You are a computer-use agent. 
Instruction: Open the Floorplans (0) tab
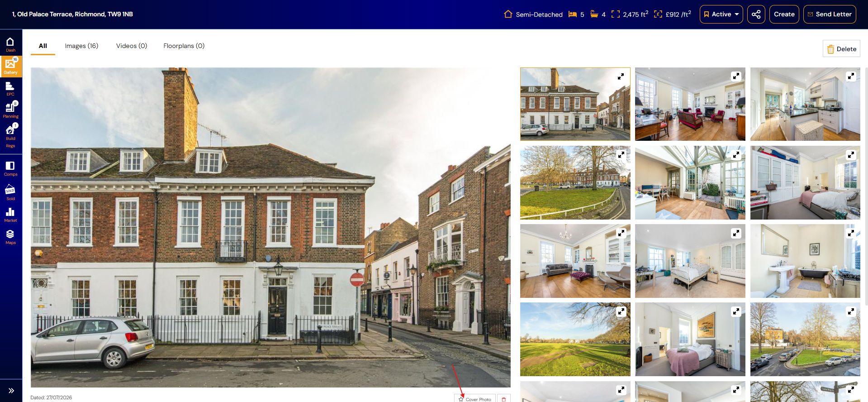pos(184,46)
